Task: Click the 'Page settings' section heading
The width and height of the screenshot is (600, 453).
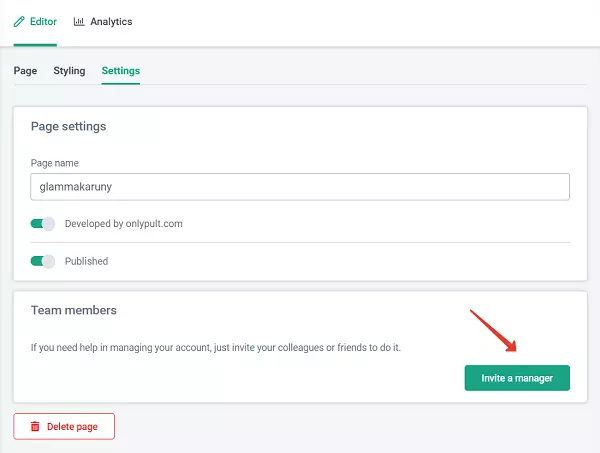Action: coord(69,127)
